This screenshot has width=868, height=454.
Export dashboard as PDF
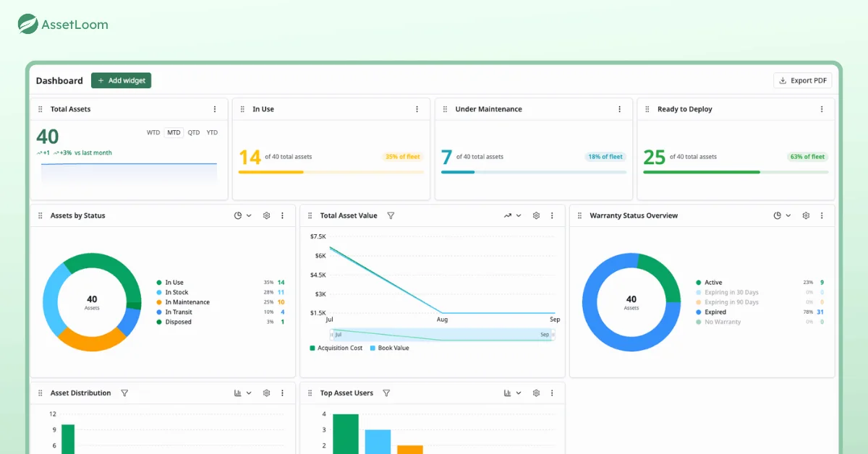tap(802, 80)
